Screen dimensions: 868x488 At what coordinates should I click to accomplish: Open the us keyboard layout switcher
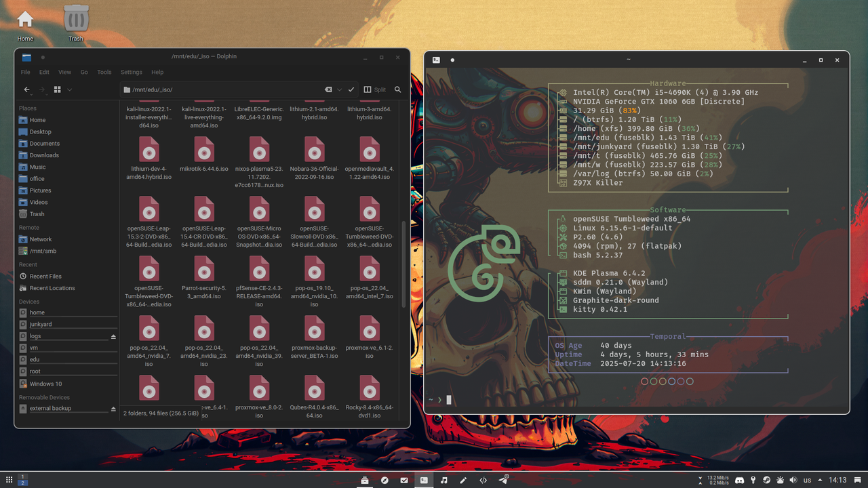tap(808, 480)
